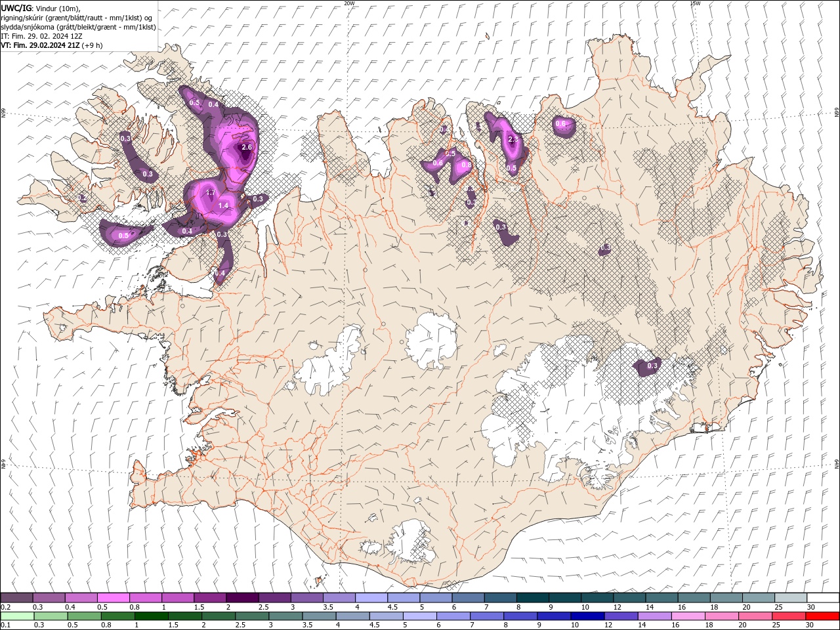
Task: Select the red bottom-row swatch after 30
Action: click(x=823, y=616)
